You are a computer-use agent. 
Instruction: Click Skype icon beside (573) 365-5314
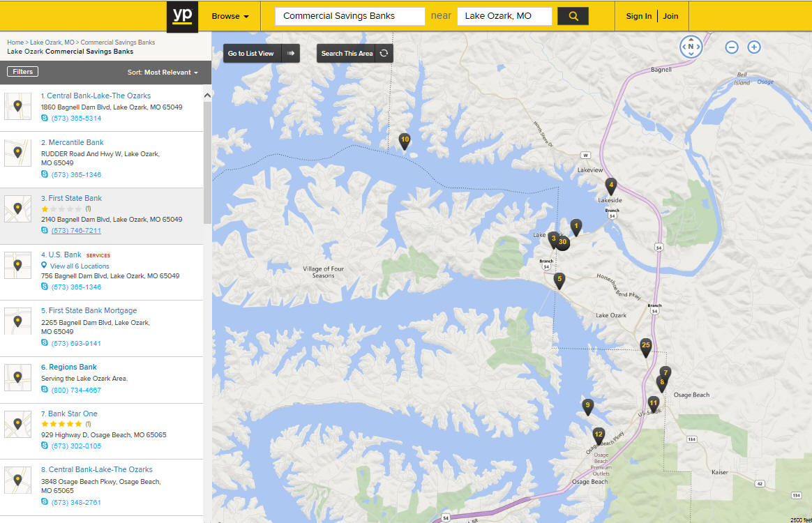point(45,118)
